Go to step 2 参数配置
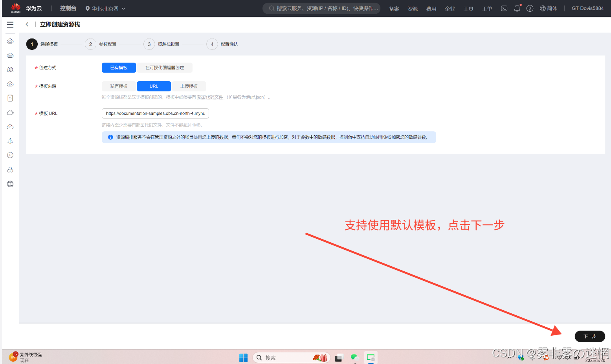Screen dimensions: 611x364 tap(101, 44)
